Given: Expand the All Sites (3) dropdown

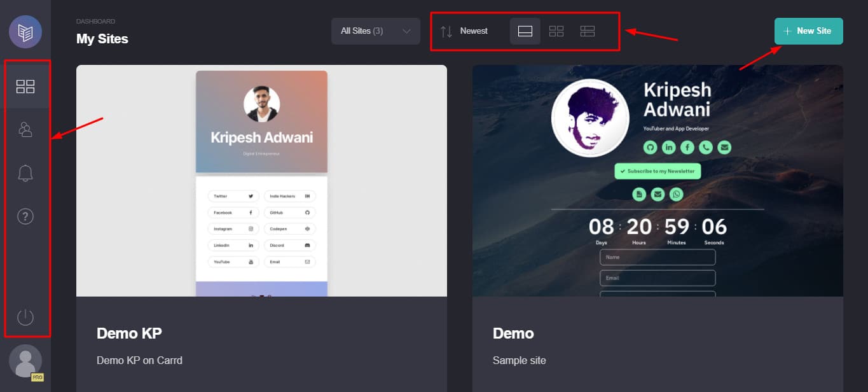Looking at the screenshot, I should pos(376,31).
